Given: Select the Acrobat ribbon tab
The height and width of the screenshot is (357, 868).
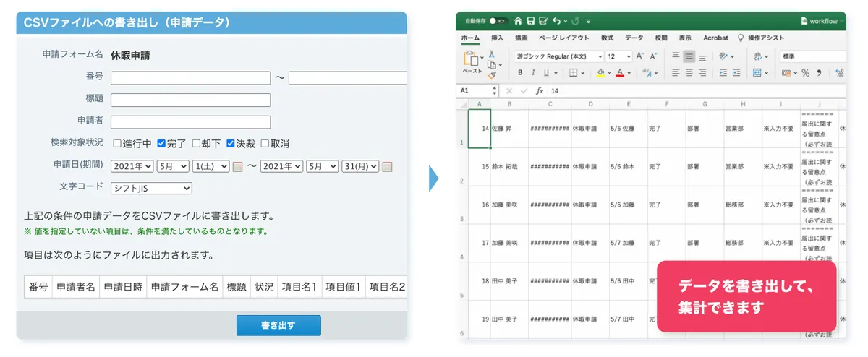Looking at the screenshot, I should point(715,38).
